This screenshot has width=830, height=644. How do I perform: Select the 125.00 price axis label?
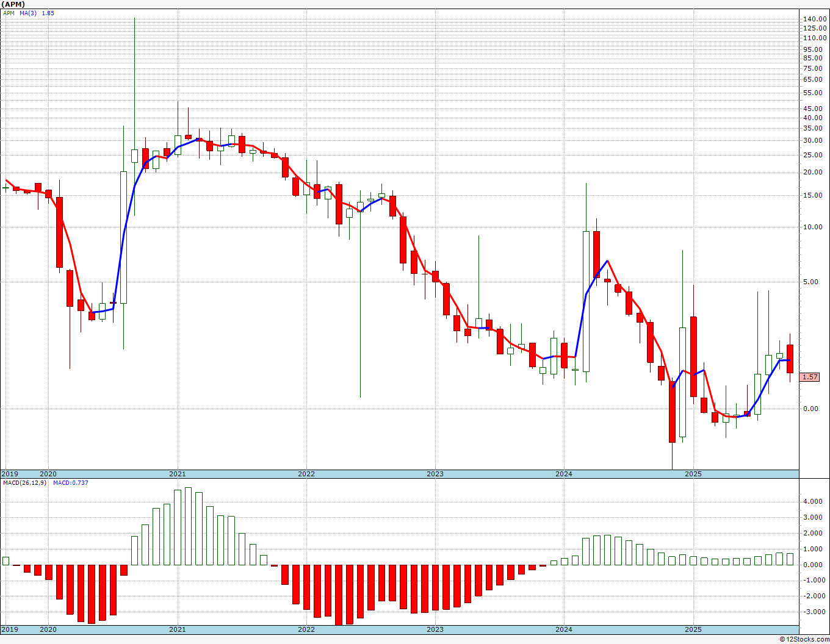(x=815, y=28)
